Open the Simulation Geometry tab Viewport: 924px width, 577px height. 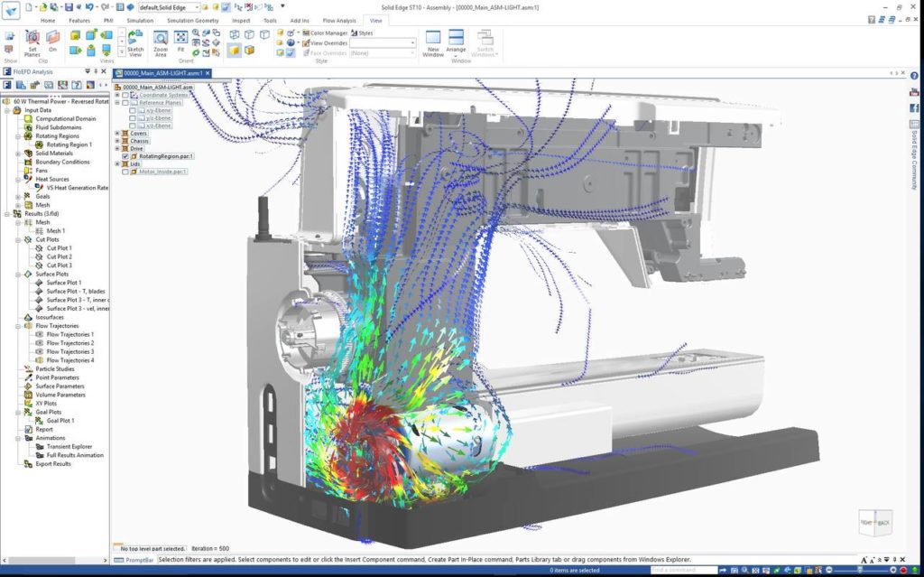click(192, 20)
